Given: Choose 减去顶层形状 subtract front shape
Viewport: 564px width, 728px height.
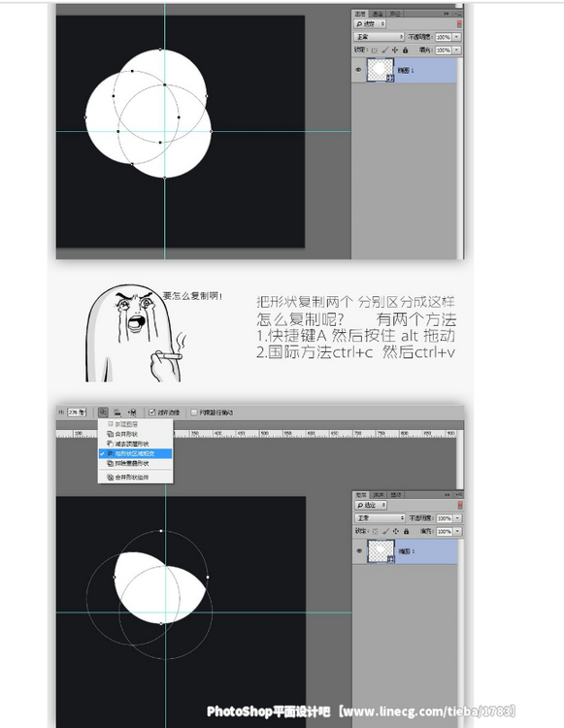Looking at the screenshot, I should click(135, 444).
